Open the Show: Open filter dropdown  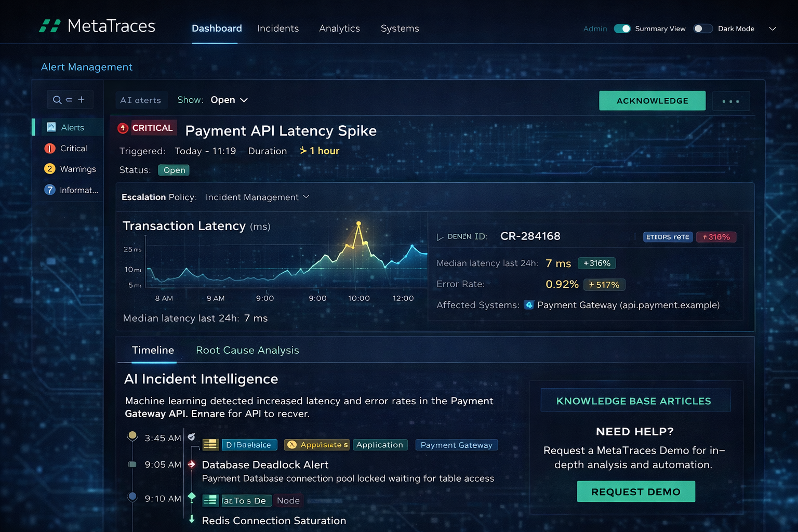[229, 100]
